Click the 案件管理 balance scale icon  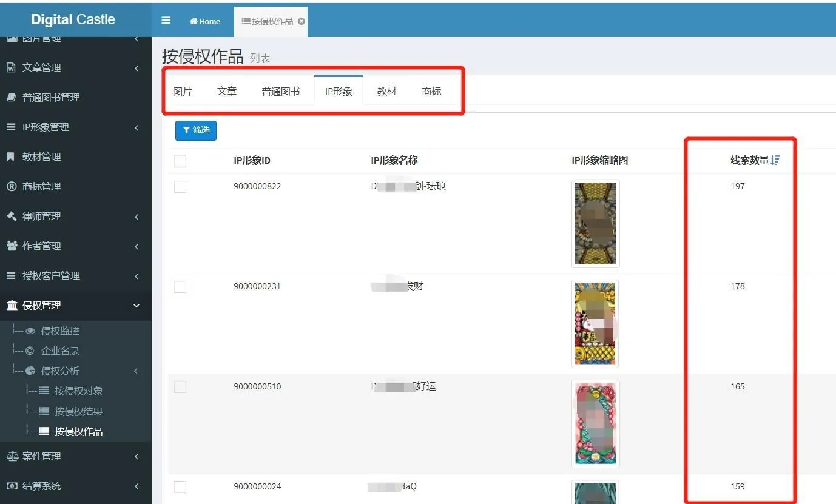pyautogui.click(x=12, y=456)
